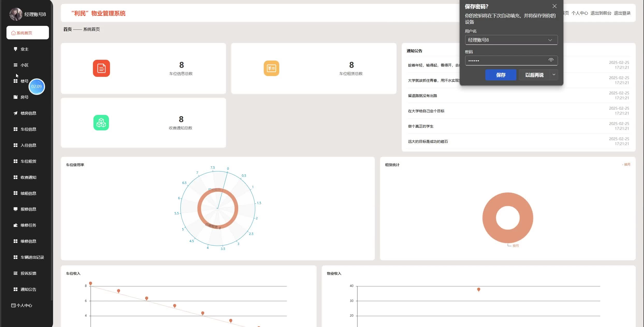The image size is (644, 327).
Task: Click 退出登录 link in header
Action: (622, 13)
